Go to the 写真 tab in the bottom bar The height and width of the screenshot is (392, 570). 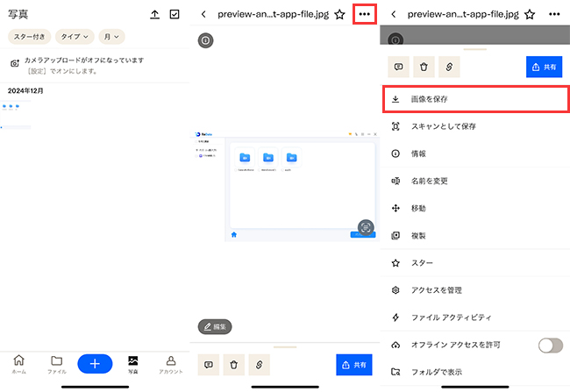(x=133, y=364)
